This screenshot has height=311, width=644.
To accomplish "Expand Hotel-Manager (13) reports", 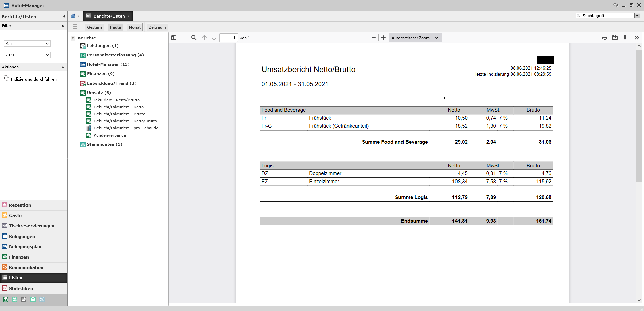I will coord(108,64).
